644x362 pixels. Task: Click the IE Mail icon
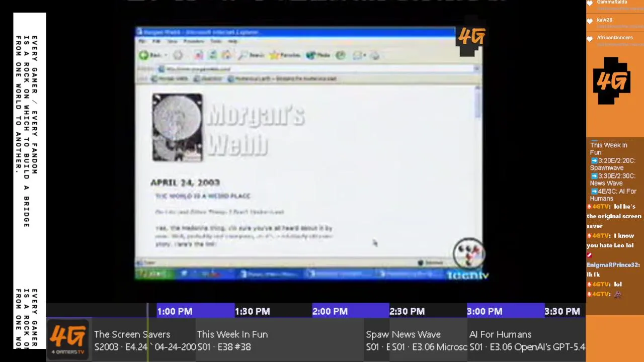[x=357, y=55]
